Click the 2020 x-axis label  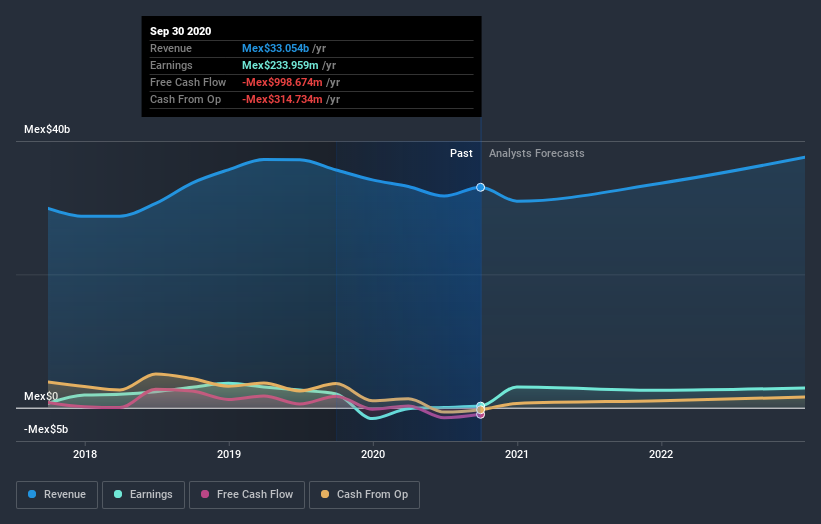pyautogui.click(x=373, y=454)
